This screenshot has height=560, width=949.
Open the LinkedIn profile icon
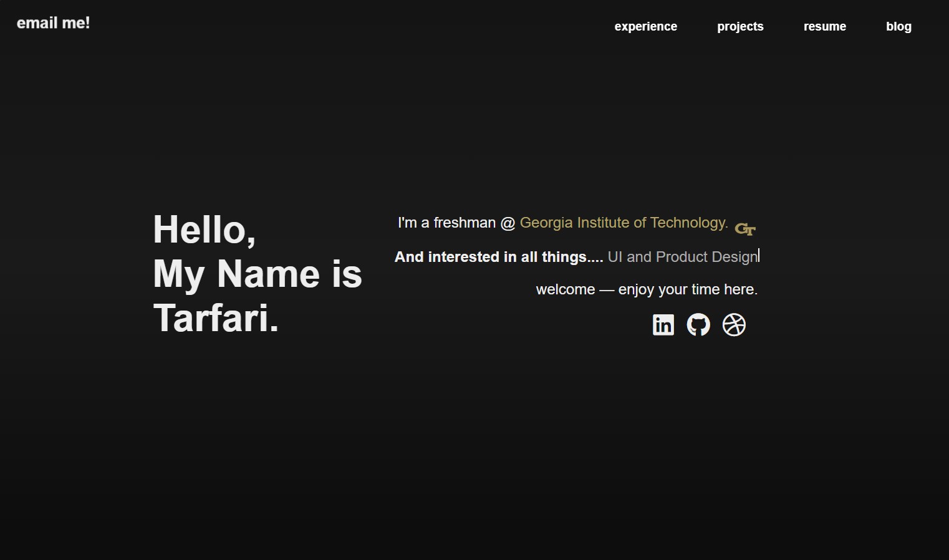[x=663, y=325]
